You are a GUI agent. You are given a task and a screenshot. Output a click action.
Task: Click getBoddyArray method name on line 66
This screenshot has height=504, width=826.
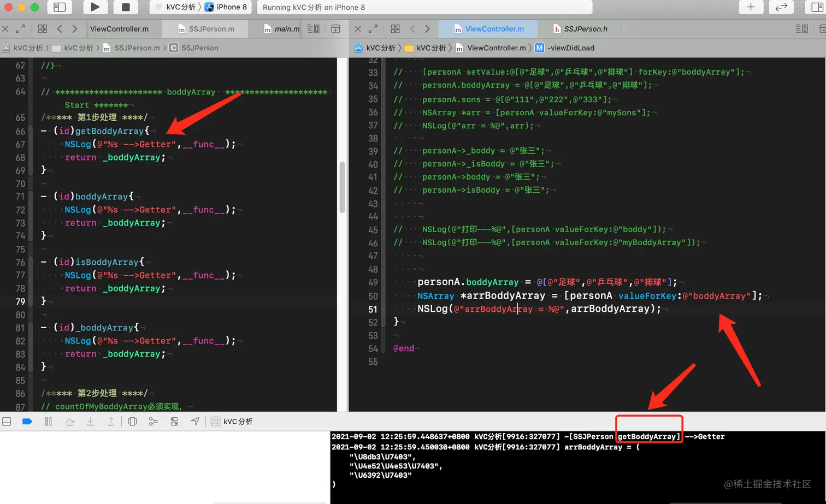pos(110,131)
